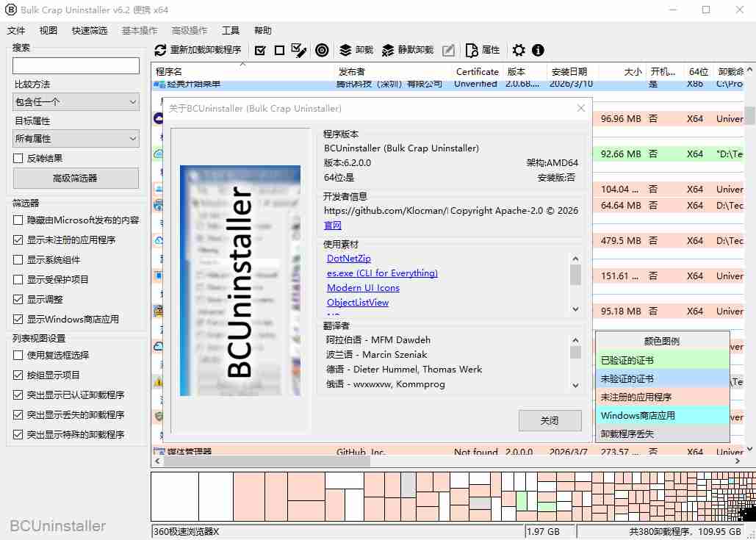The image size is (756, 540).
Task: Click the reload uninstallers refresh icon
Action: pos(160,50)
